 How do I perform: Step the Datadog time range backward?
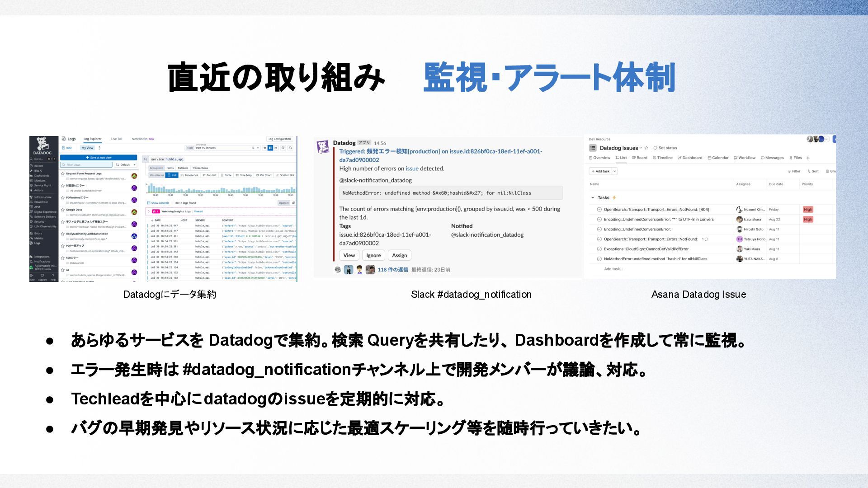click(265, 148)
